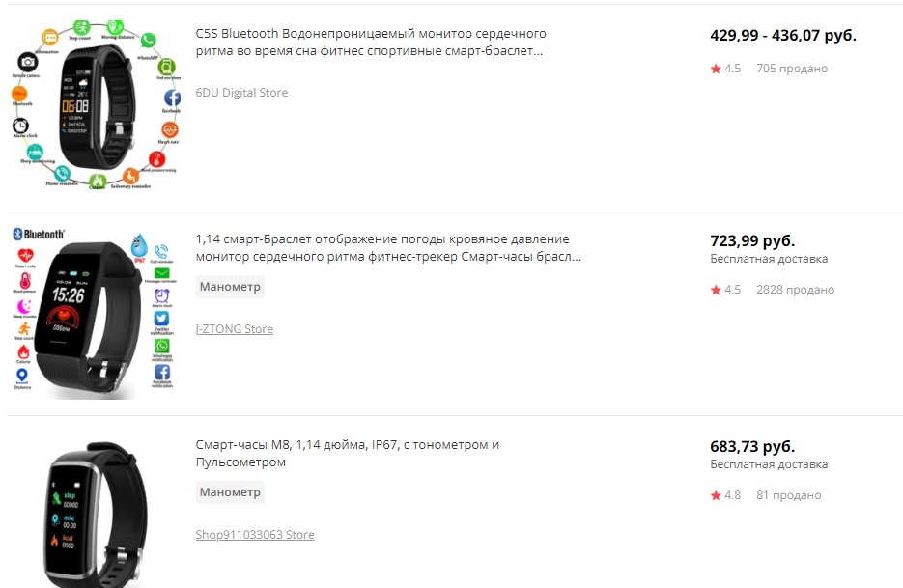
Task: Click the 683,73 руб. price
Action: click(752, 446)
